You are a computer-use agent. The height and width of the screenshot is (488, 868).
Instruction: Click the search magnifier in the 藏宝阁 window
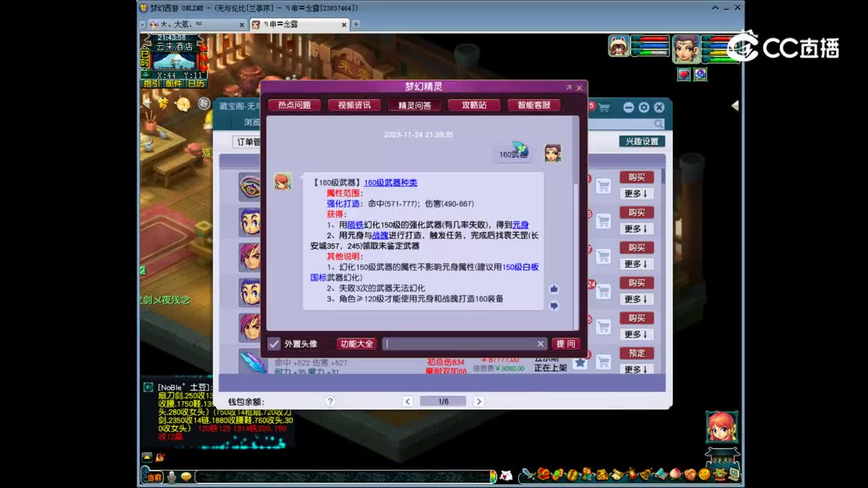658,124
